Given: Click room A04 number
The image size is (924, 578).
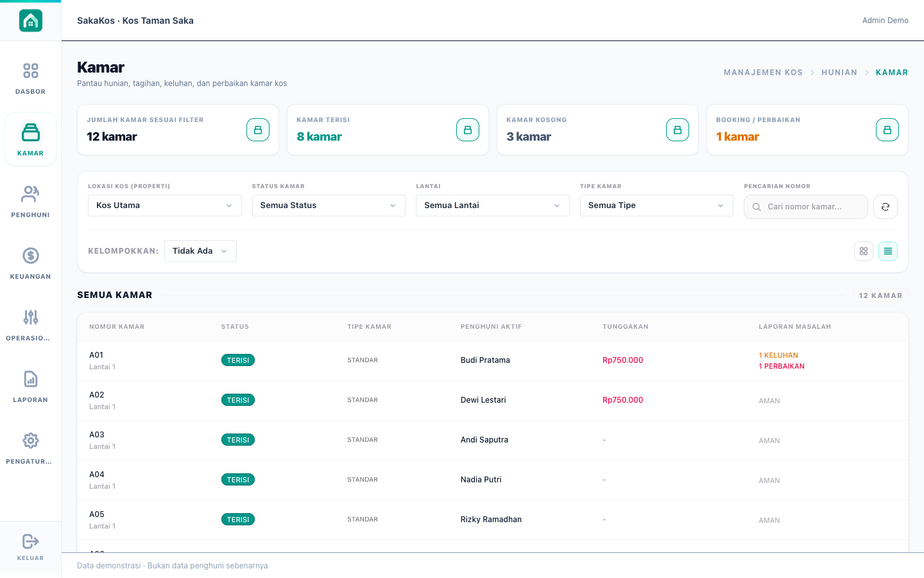Looking at the screenshot, I should [x=96, y=475].
